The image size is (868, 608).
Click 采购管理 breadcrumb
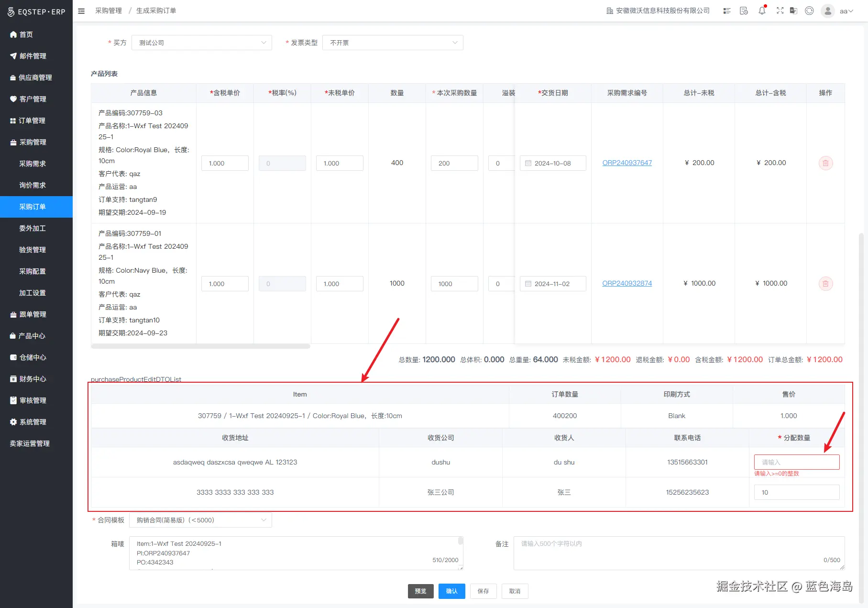click(109, 11)
